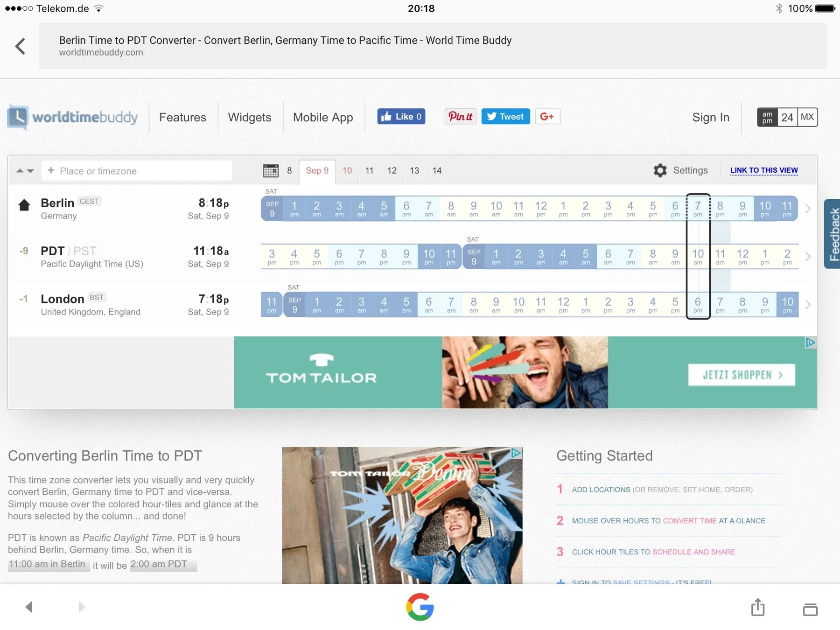Screen dimensions: 840x630
Task: Open the Features menu item
Action: 182,117
